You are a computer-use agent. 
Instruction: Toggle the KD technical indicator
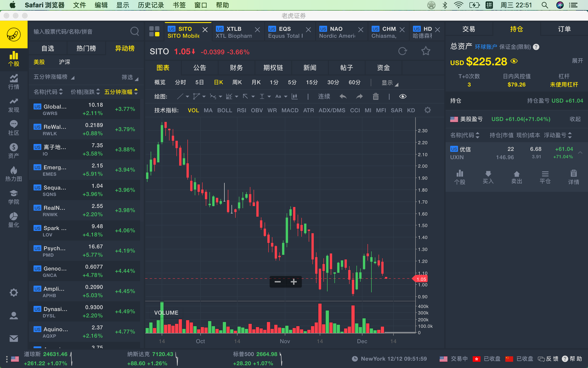[x=411, y=110]
